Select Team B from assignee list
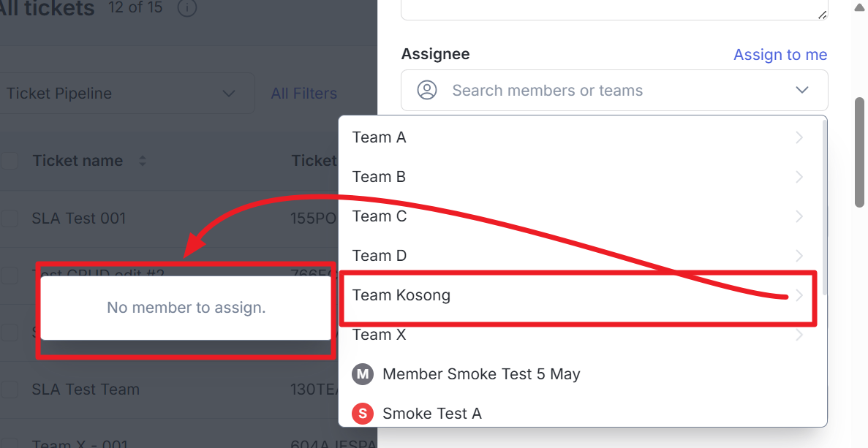 [379, 177]
